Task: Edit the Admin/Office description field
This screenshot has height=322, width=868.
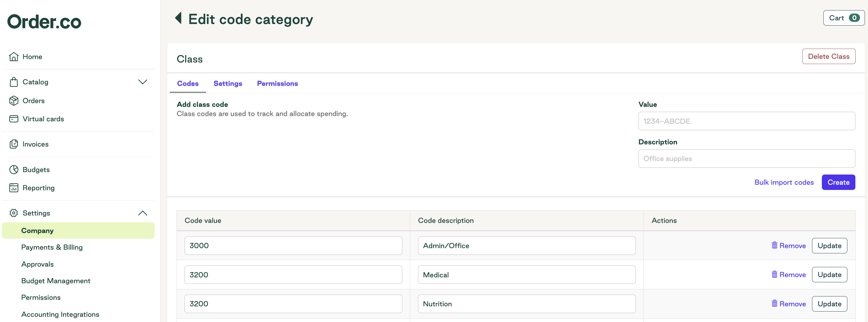Action: pyautogui.click(x=527, y=245)
